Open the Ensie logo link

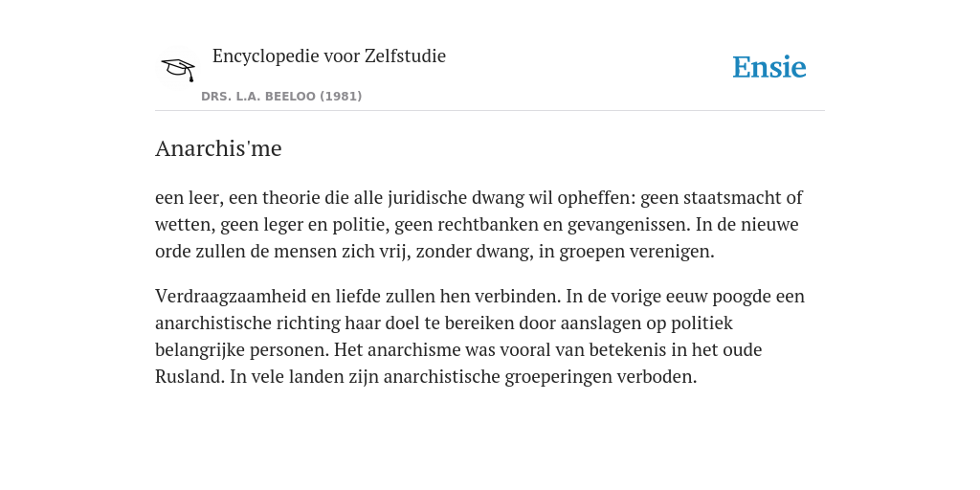point(768,68)
